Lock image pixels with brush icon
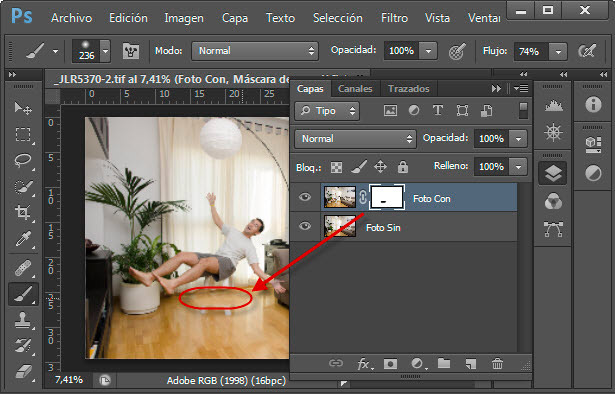 coord(358,167)
